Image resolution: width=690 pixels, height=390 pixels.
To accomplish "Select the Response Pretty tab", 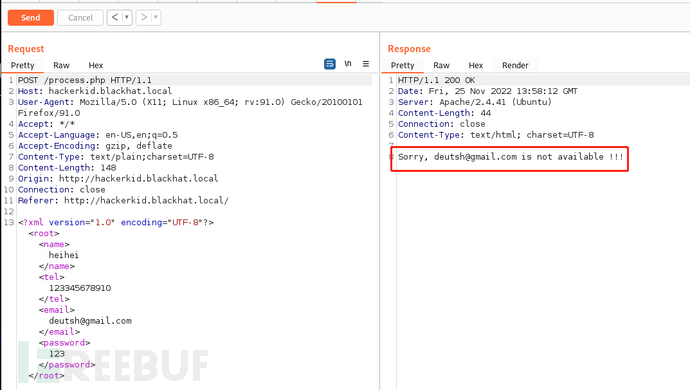I will (403, 65).
